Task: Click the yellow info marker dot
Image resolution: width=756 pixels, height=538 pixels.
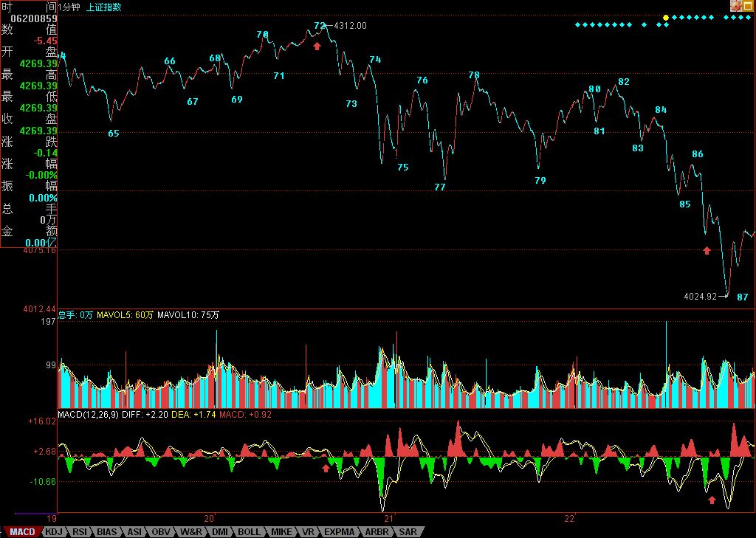Action: pyautogui.click(x=666, y=17)
